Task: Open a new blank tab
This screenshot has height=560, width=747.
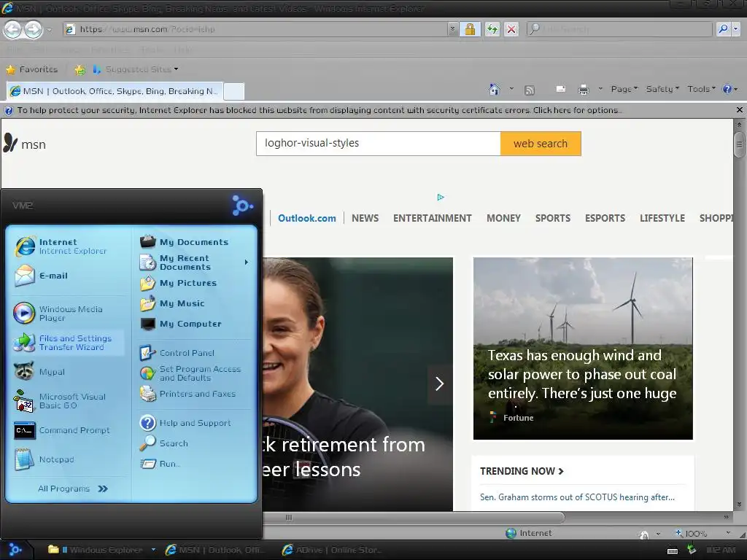Action: coord(233,91)
